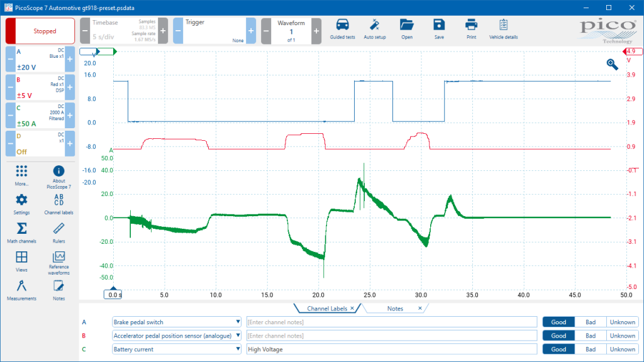The height and width of the screenshot is (362, 644).
Task: Expand the Brake pedal switch label dropdown
Action: (237, 322)
